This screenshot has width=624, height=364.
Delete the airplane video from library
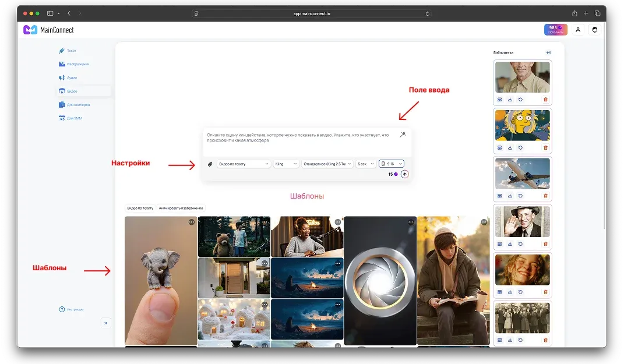click(545, 196)
